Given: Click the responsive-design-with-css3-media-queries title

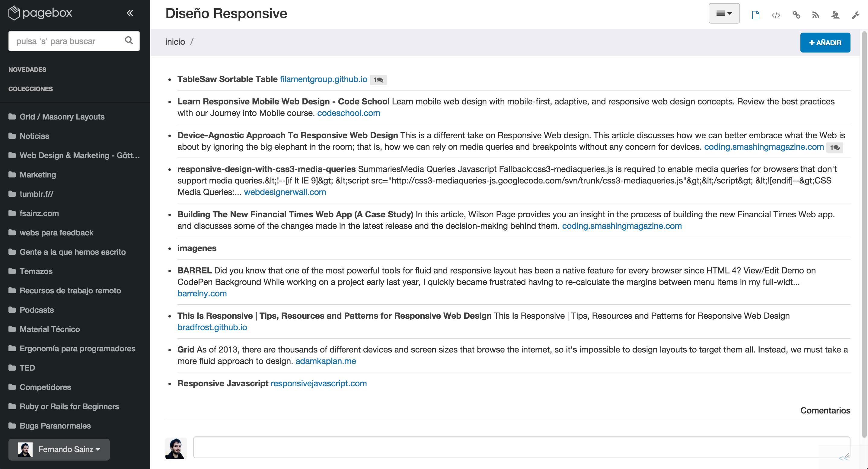Looking at the screenshot, I should pos(266,169).
